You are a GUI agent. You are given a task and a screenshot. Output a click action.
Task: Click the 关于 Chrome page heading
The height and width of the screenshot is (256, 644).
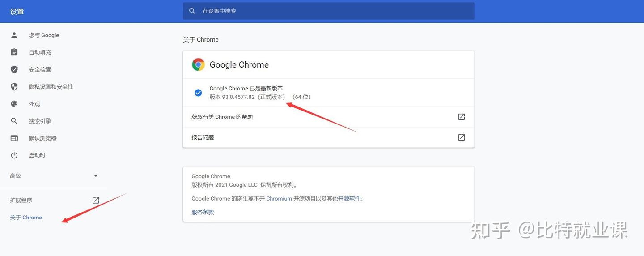[201, 40]
